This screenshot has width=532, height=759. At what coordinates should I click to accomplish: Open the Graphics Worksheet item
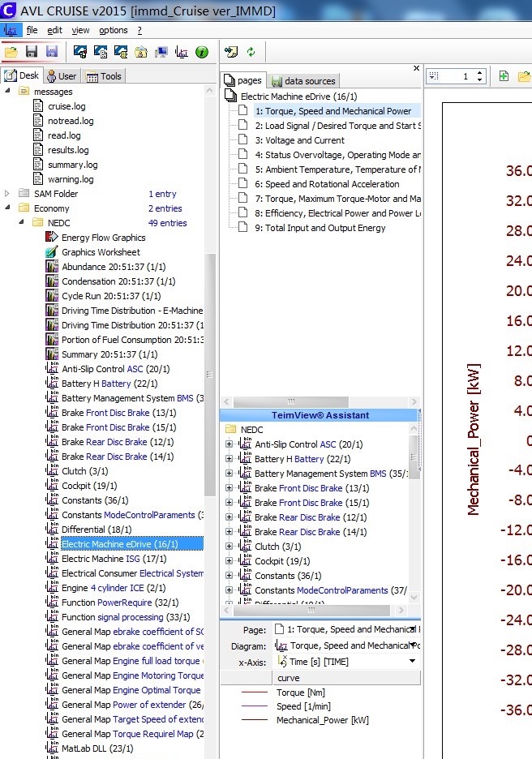click(101, 252)
